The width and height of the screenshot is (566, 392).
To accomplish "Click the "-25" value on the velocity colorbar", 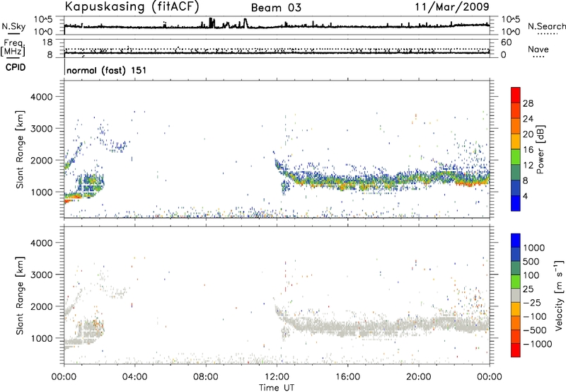I will 532,303.
